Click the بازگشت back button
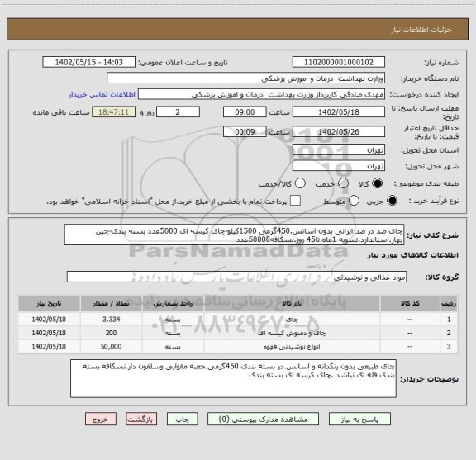Image resolution: width=476 pixels, height=460 pixels. (141, 419)
